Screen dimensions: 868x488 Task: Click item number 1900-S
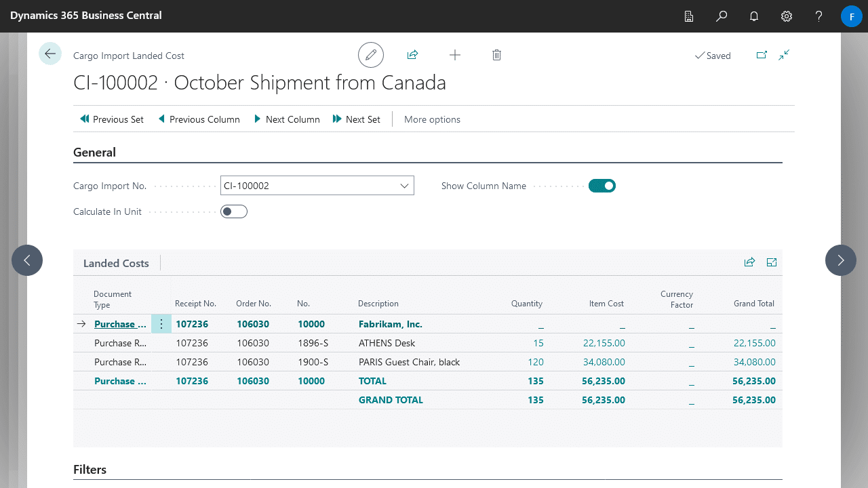[x=313, y=362]
